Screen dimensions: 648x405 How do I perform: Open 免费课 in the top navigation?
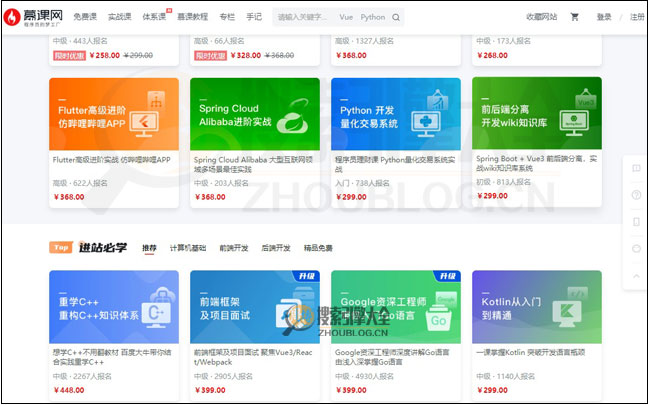click(85, 17)
